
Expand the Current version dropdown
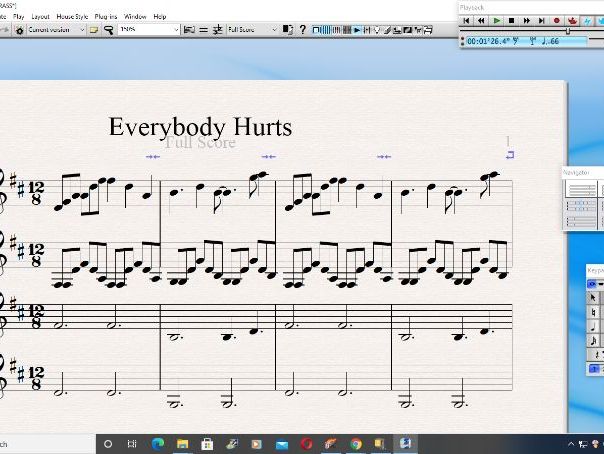click(82, 30)
